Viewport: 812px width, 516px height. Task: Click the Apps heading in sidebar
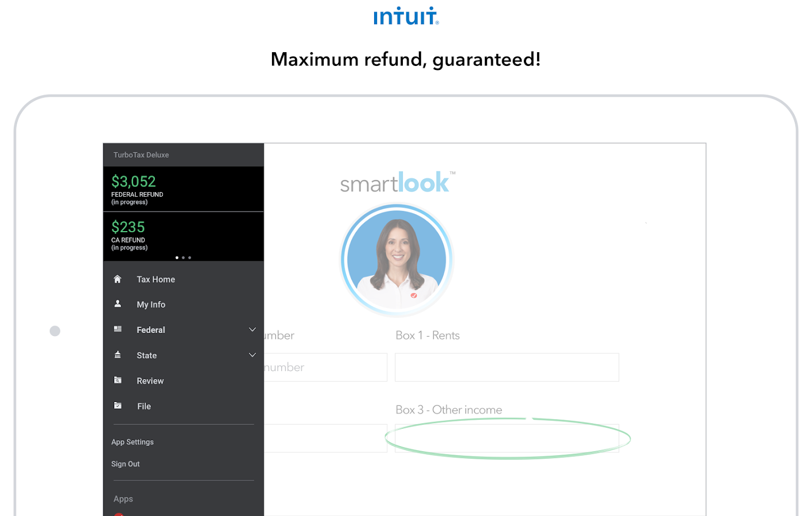click(123, 499)
